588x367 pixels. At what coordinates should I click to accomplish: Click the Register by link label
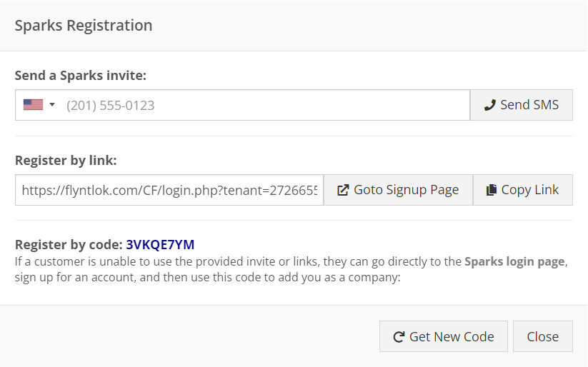pyautogui.click(x=66, y=160)
